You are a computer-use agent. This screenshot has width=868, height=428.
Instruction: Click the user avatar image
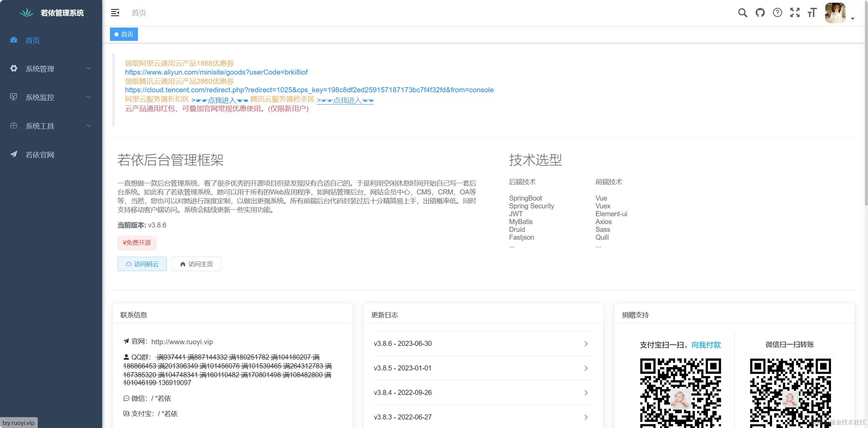[835, 13]
